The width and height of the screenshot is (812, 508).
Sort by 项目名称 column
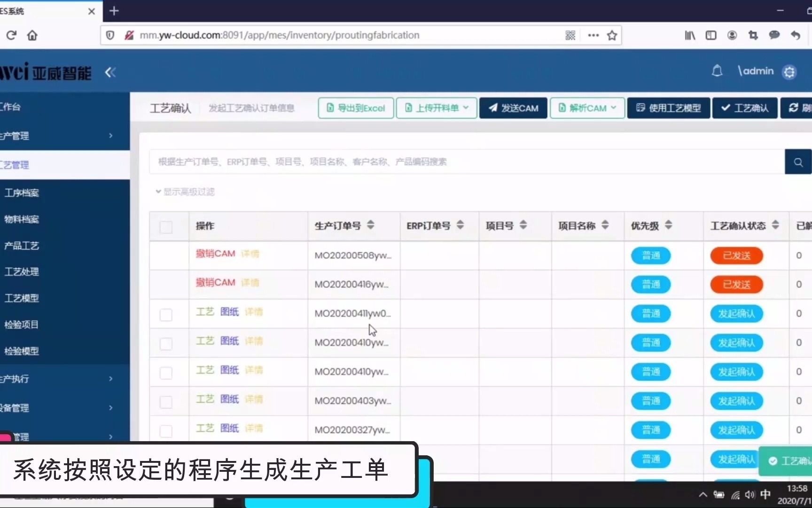click(x=605, y=225)
